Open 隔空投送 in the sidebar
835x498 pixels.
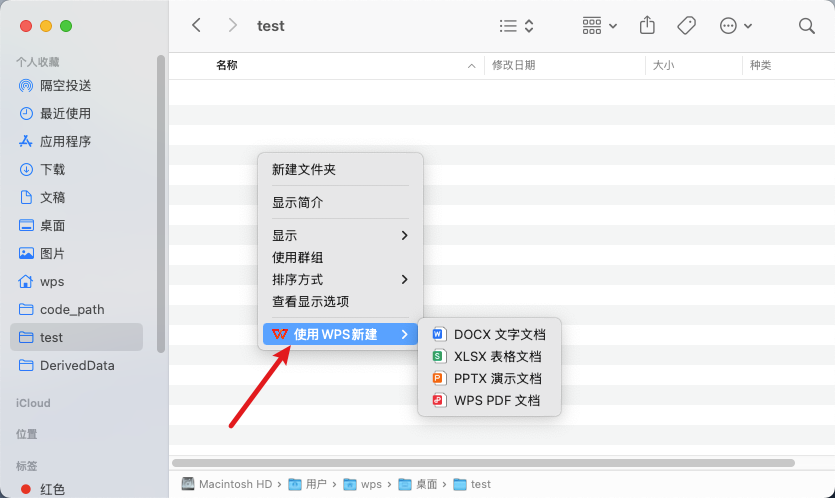76,85
